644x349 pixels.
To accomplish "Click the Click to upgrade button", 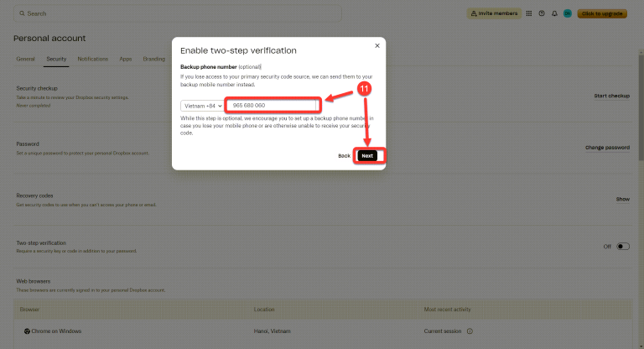I will (x=602, y=13).
